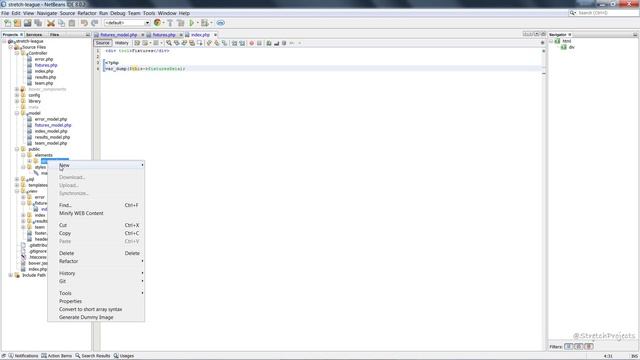Click the Clean and Build icon
The height and width of the screenshot is (360, 640).
tap(181, 23)
